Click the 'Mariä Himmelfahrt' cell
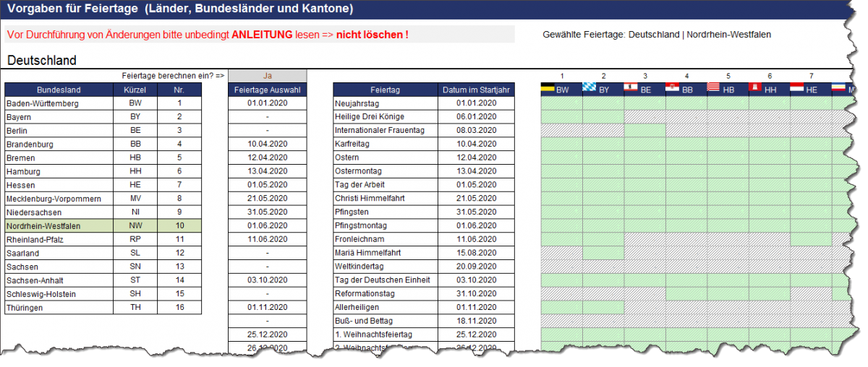This screenshot has height=367, width=868. 385,254
